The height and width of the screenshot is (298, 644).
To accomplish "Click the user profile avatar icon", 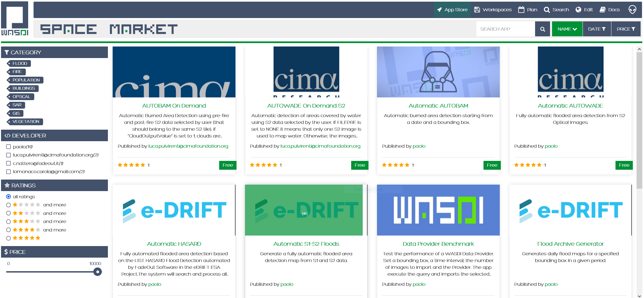I will coord(632,10).
